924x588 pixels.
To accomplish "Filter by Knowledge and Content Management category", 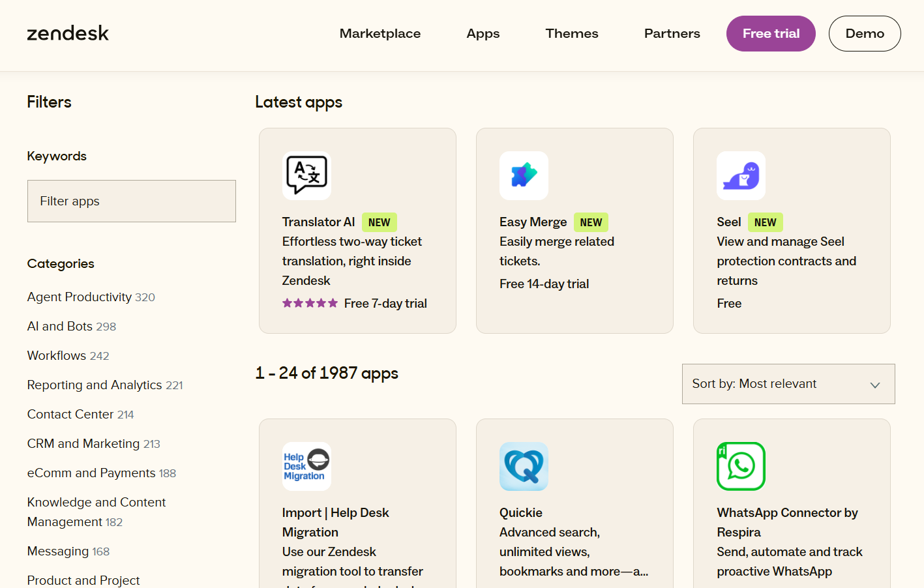I will pyautogui.click(x=97, y=512).
